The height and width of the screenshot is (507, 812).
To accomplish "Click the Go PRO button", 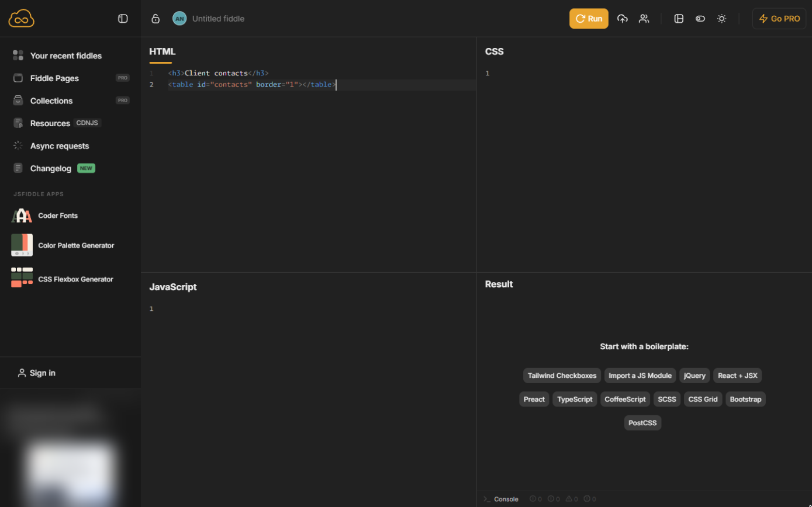I will 779,19.
